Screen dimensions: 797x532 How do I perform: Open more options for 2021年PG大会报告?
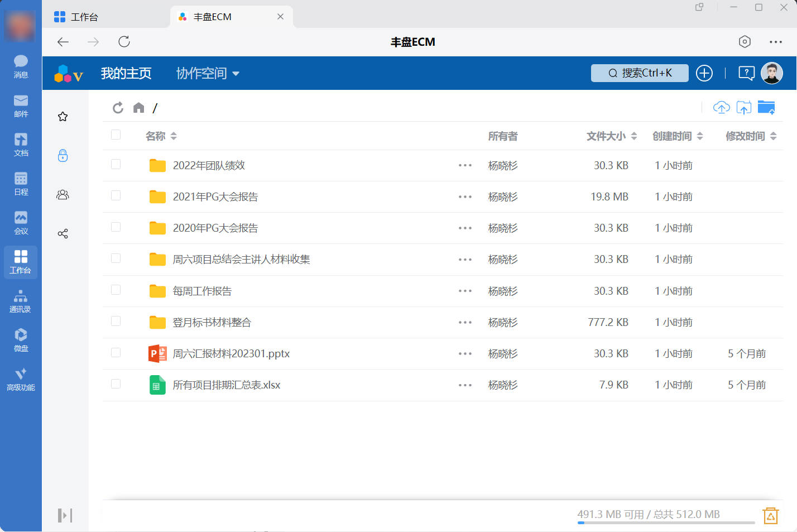465,197
